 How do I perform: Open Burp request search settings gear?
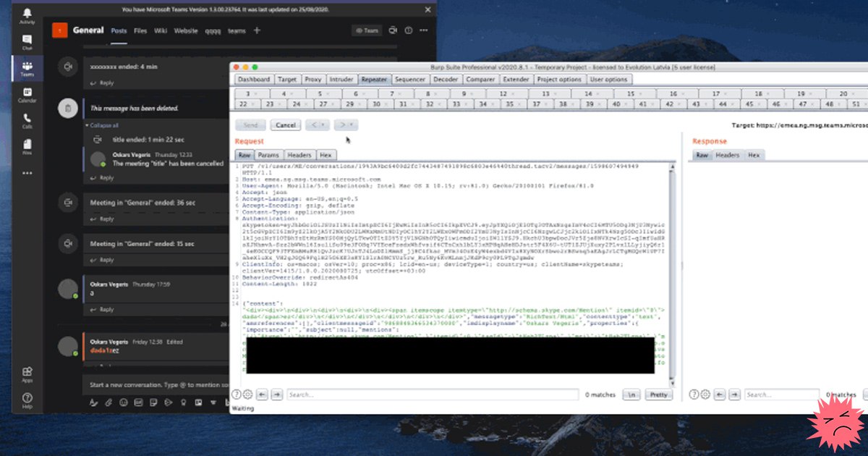(247, 394)
